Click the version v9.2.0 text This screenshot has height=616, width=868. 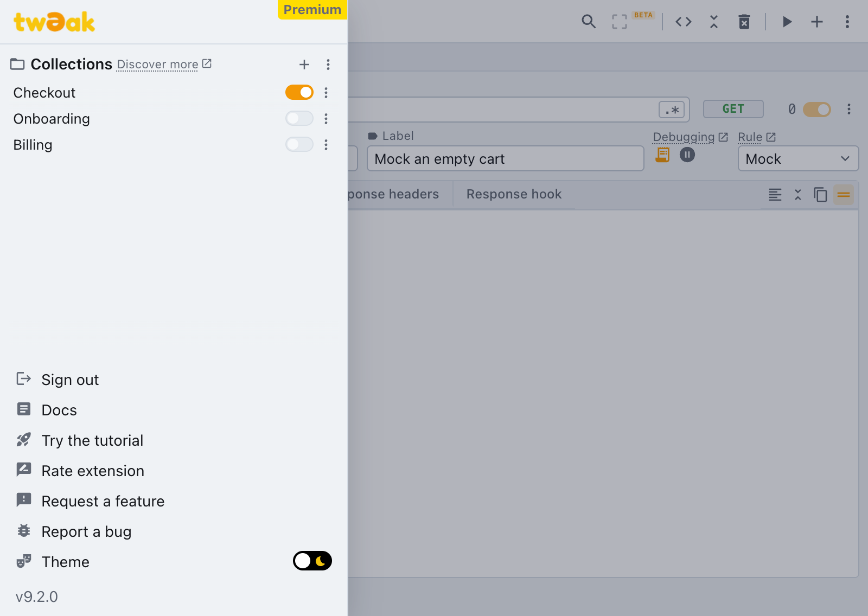coord(36,596)
